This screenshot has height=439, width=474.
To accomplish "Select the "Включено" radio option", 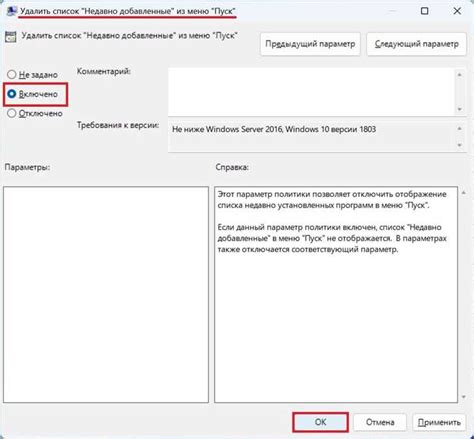I will [12, 94].
